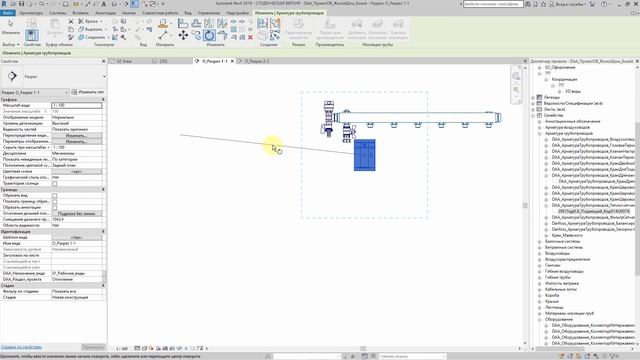
Task: Click the Save icon in quick access toolbar
Action: pyautogui.click(x=21, y=4)
